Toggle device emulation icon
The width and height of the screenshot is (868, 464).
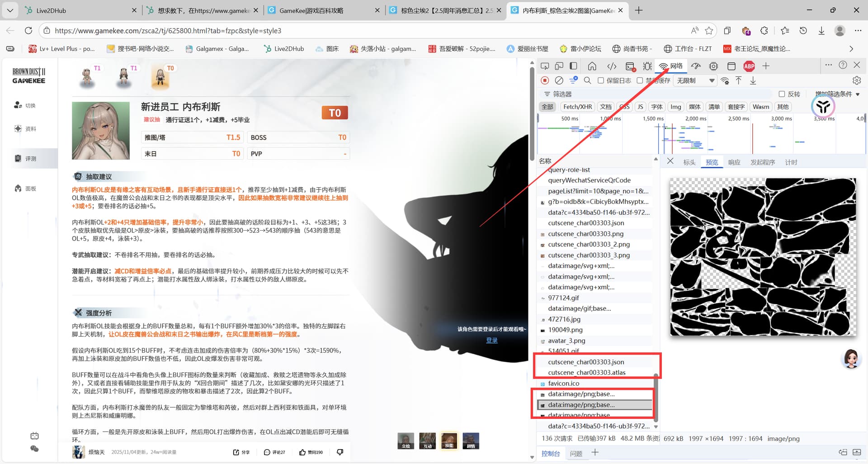click(559, 66)
